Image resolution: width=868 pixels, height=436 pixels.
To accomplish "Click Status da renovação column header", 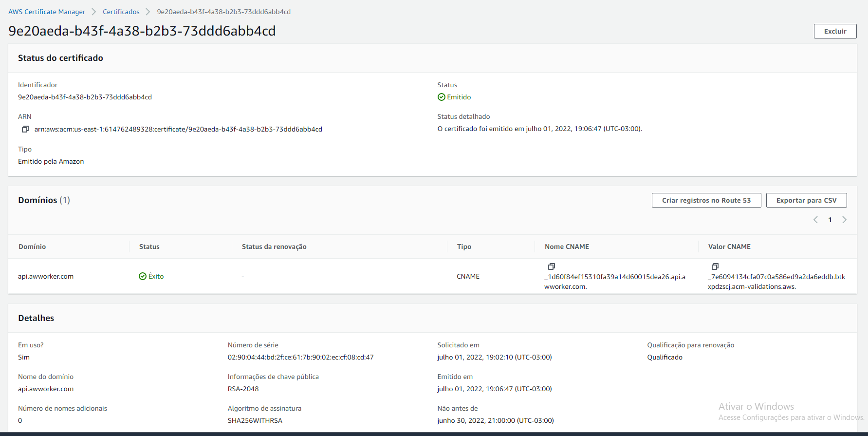I will click(274, 246).
